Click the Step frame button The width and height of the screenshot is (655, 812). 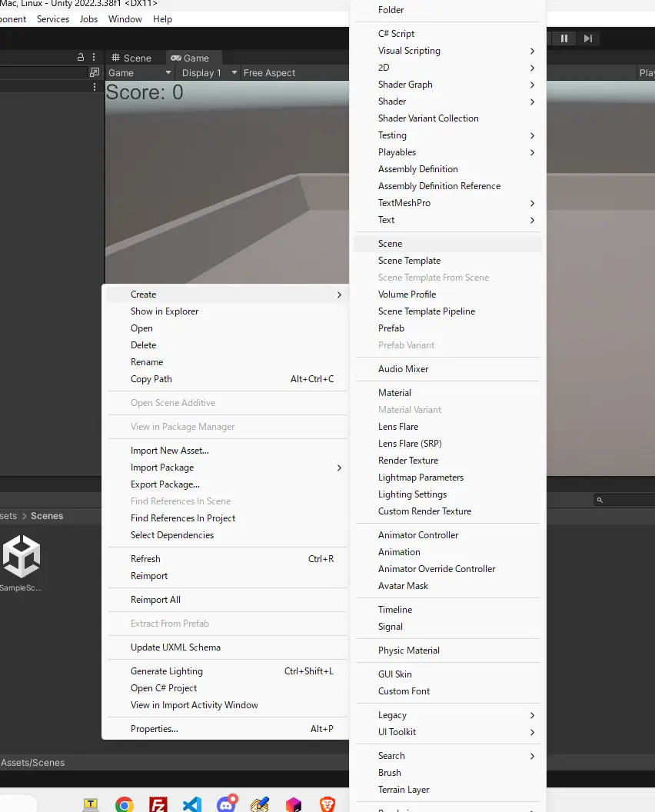(588, 38)
